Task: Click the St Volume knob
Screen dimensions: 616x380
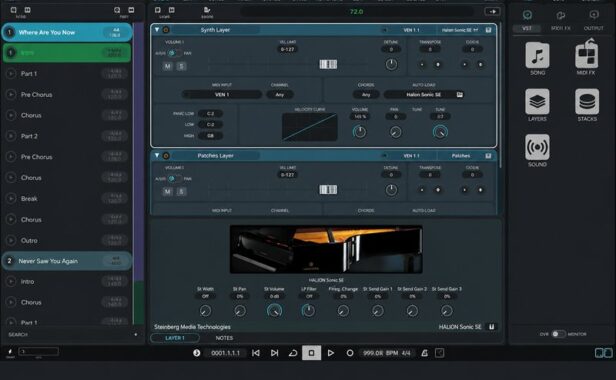Action: pyautogui.click(x=274, y=311)
